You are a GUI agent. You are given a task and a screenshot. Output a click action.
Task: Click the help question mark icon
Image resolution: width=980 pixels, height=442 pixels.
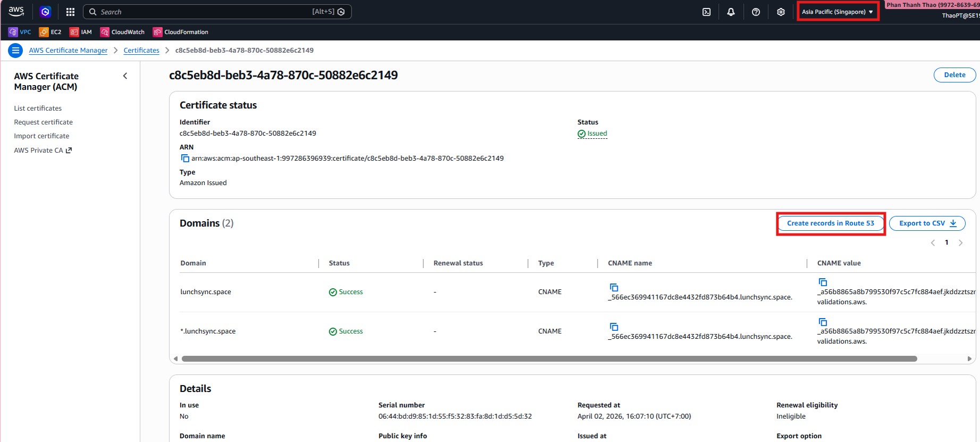[x=756, y=12]
